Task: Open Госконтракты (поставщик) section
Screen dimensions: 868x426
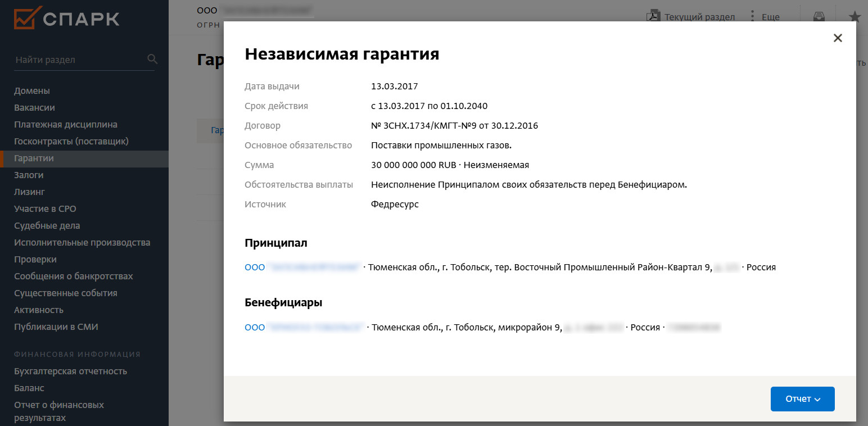Action: [x=71, y=142]
